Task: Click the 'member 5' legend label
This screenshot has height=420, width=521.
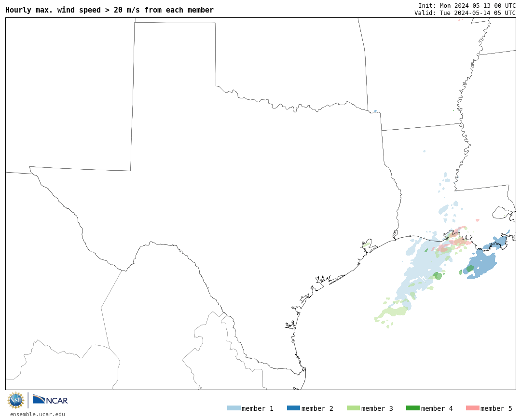Action: coord(496,408)
